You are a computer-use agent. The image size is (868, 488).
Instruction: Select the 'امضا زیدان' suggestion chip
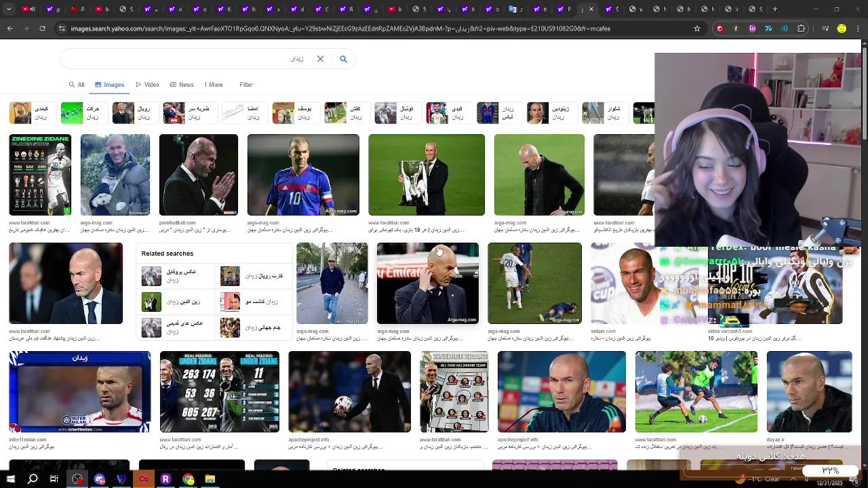(245, 113)
